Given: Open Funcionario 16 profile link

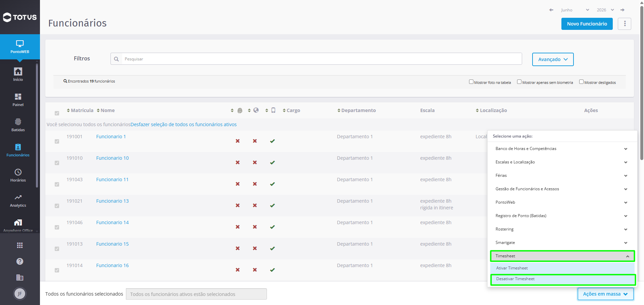Looking at the screenshot, I should point(112,265).
